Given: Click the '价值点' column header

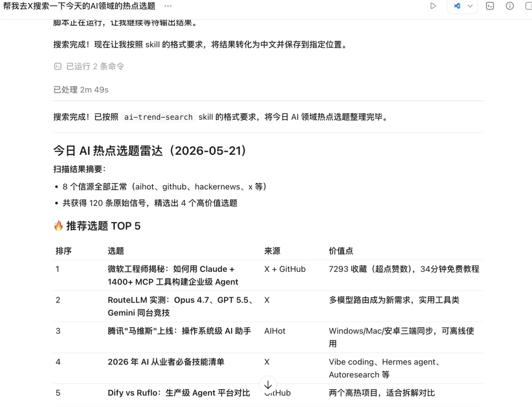Looking at the screenshot, I should click(341, 251).
